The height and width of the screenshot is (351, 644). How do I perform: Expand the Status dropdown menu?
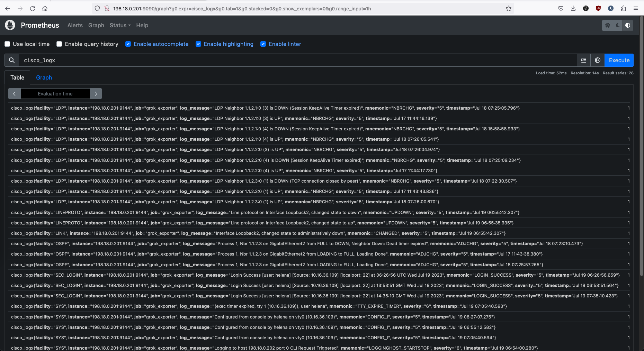120,25
